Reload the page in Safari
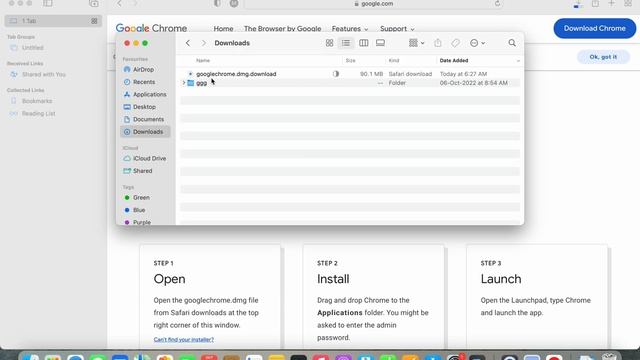640x360 pixels. click(x=497, y=4)
